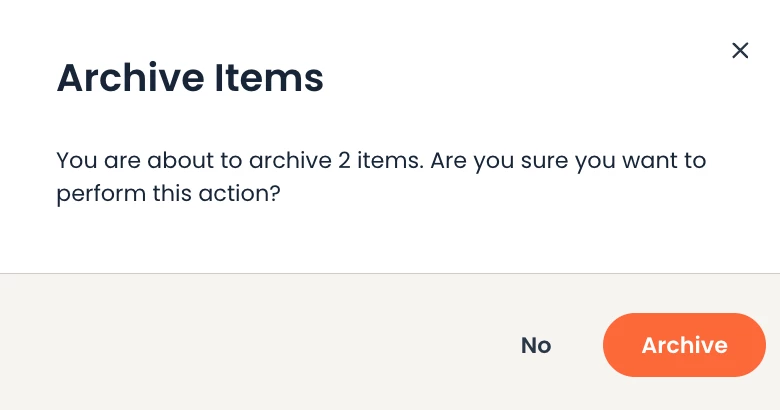Image resolution: width=780 pixels, height=410 pixels.
Task: Decline the archive action with No
Action: pyautogui.click(x=536, y=345)
